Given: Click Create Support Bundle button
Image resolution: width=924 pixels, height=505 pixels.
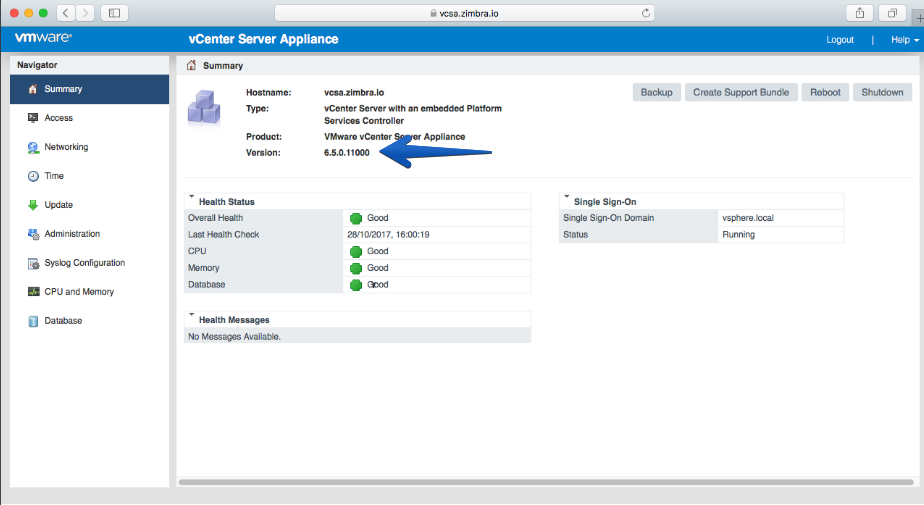Looking at the screenshot, I should (x=741, y=93).
